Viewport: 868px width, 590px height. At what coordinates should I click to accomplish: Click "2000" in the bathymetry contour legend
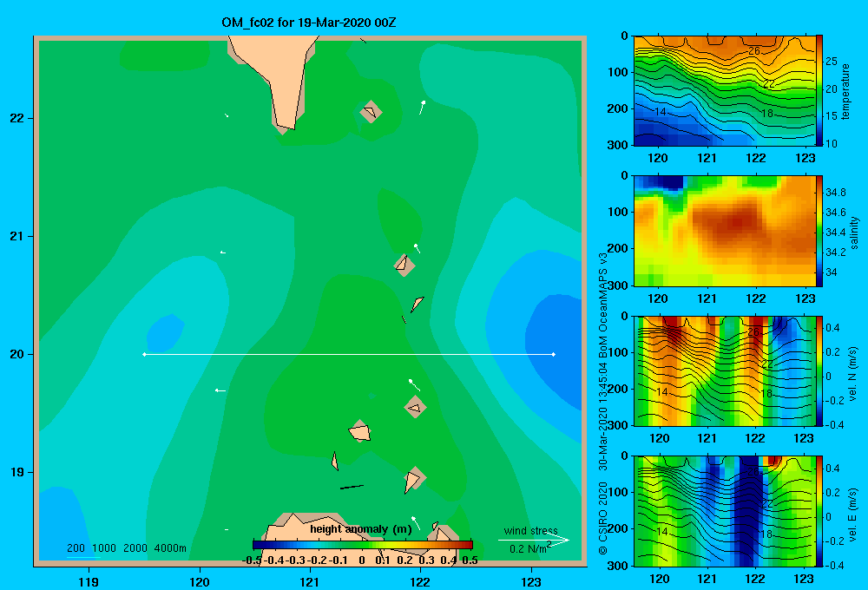(135, 548)
